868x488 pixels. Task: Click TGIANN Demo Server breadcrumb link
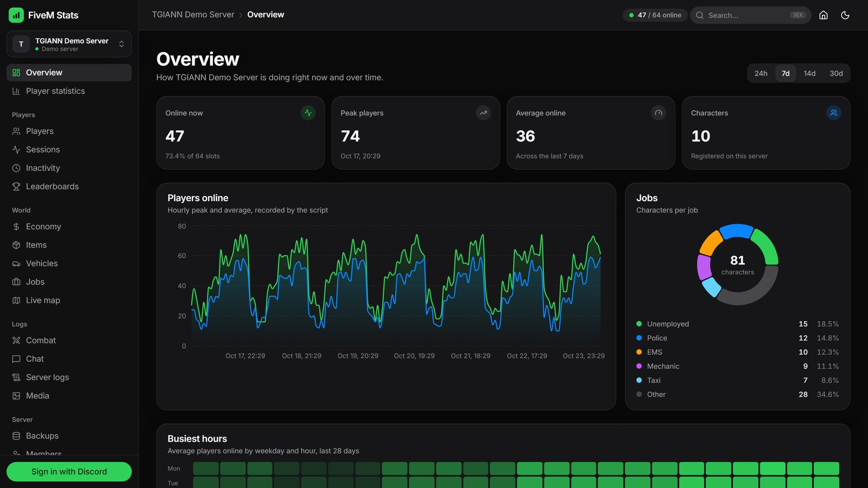coord(193,14)
